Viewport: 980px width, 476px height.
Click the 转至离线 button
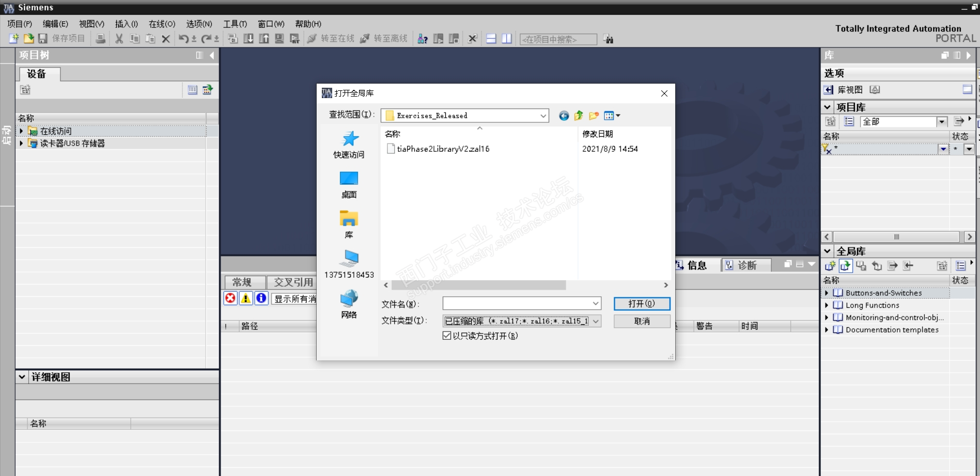(384, 39)
